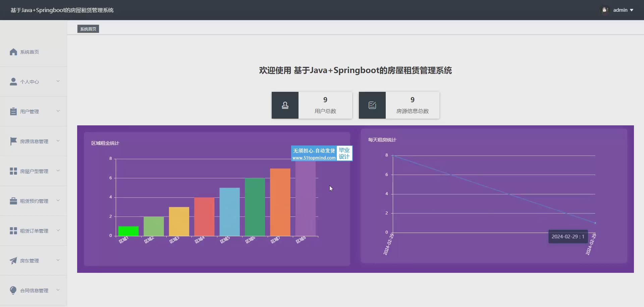Click the clipboard icon for 用户管理

pos(13,112)
